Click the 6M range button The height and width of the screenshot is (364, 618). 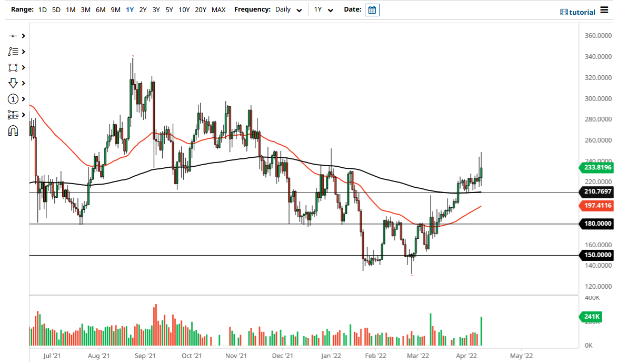(101, 9)
